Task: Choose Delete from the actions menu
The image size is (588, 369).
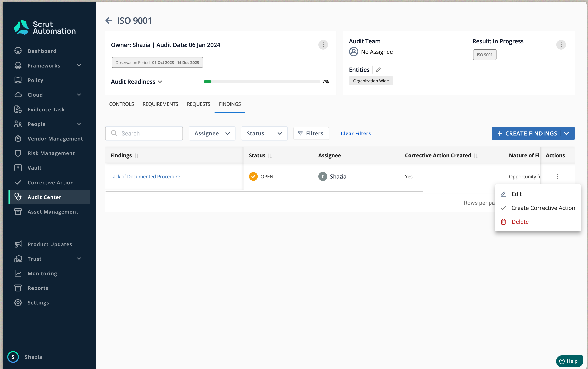Action: [538, 222]
